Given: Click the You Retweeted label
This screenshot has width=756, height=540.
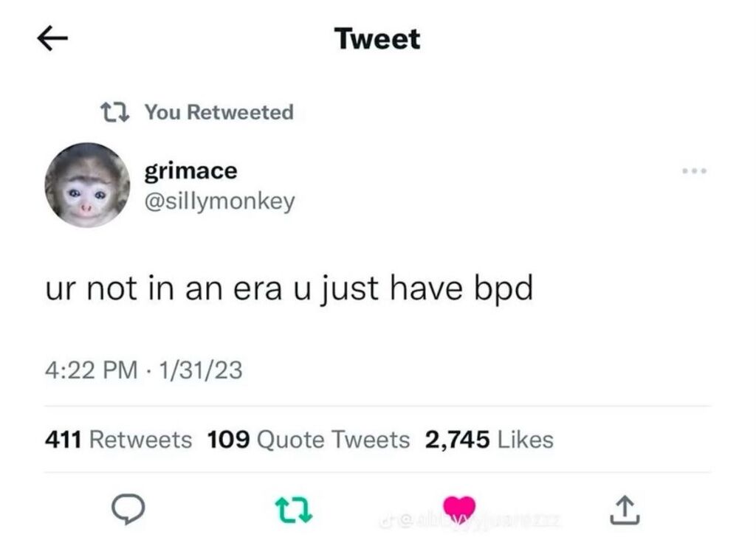Looking at the screenshot, I should click(219, 113).
